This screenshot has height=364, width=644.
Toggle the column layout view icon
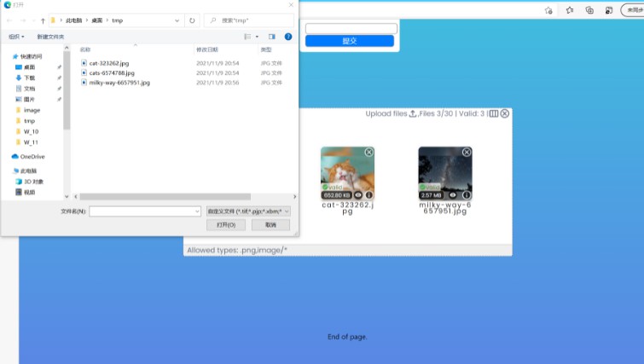[x=493, y=113]
